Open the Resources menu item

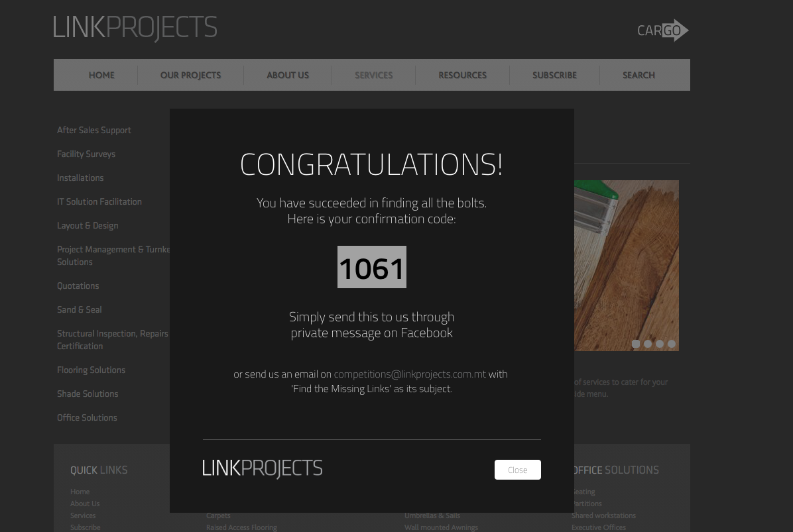(x=462, y=76)
